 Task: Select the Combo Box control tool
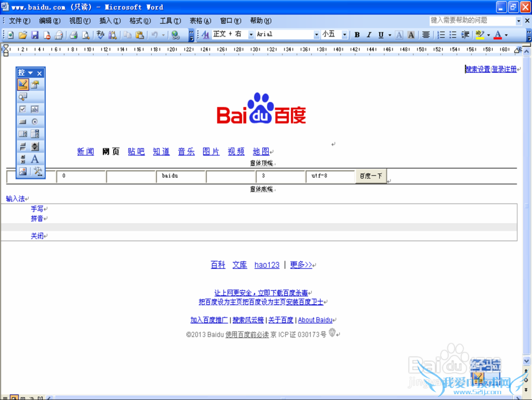(x=35, y=134)
